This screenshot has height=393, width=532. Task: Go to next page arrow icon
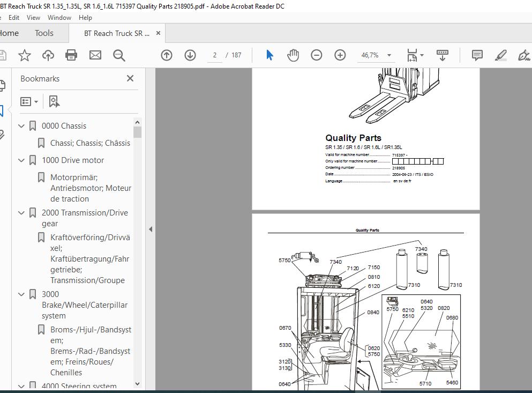point(190,55)
